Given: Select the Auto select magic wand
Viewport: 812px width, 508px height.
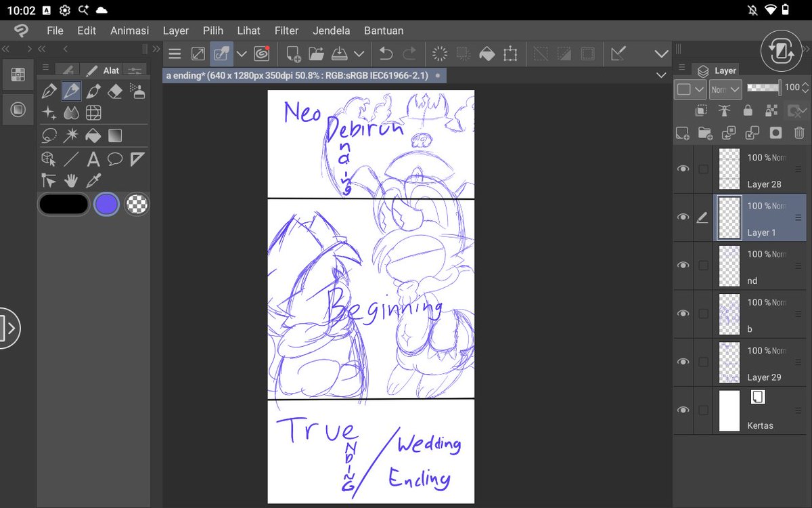Looking at the screenshot, I should point(71,136).
